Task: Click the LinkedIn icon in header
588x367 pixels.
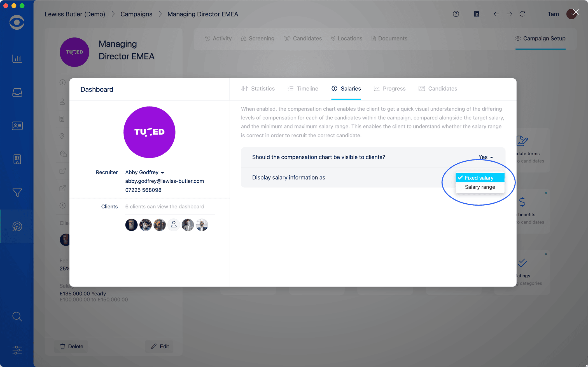Action: tap(476, 14)
